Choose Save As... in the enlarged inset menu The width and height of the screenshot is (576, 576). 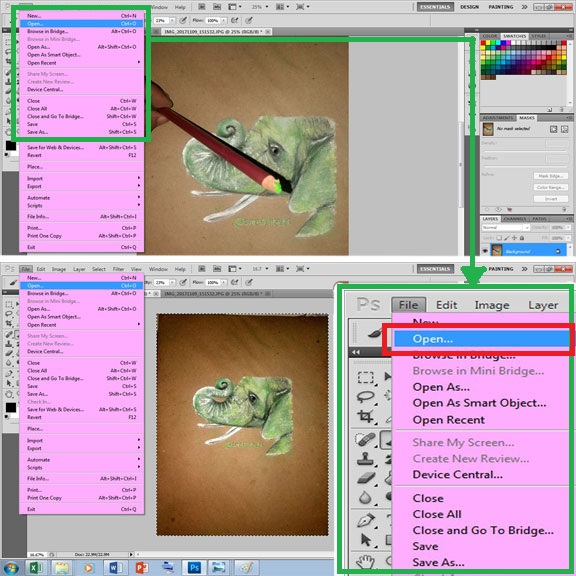[x=438, y=562]
